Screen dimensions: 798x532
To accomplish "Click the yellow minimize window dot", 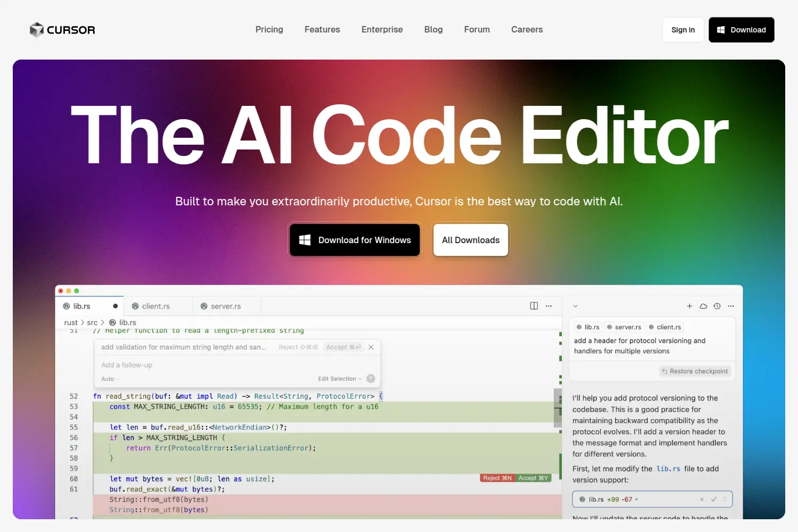I will pos(69,291).
